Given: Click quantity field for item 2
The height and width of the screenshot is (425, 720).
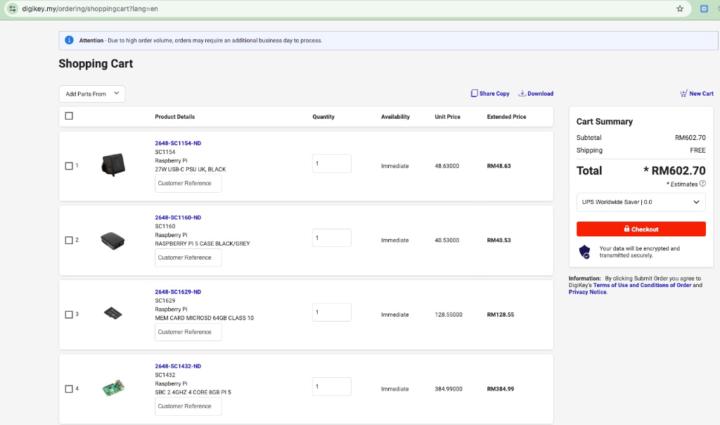Looking at the screenshot, I should 331,238.
